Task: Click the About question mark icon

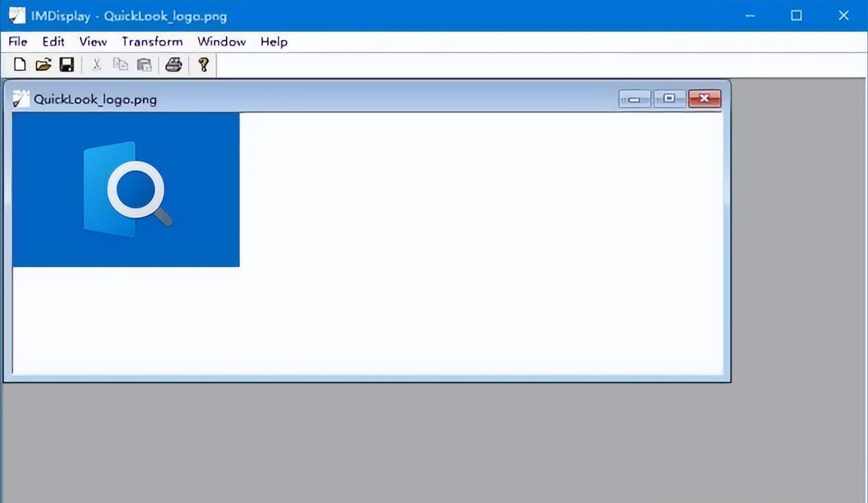Action: [x=204, y=65]
